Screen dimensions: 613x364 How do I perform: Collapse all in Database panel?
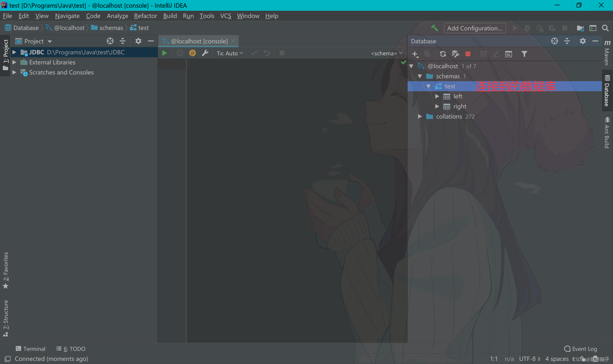tap(567, 41)
